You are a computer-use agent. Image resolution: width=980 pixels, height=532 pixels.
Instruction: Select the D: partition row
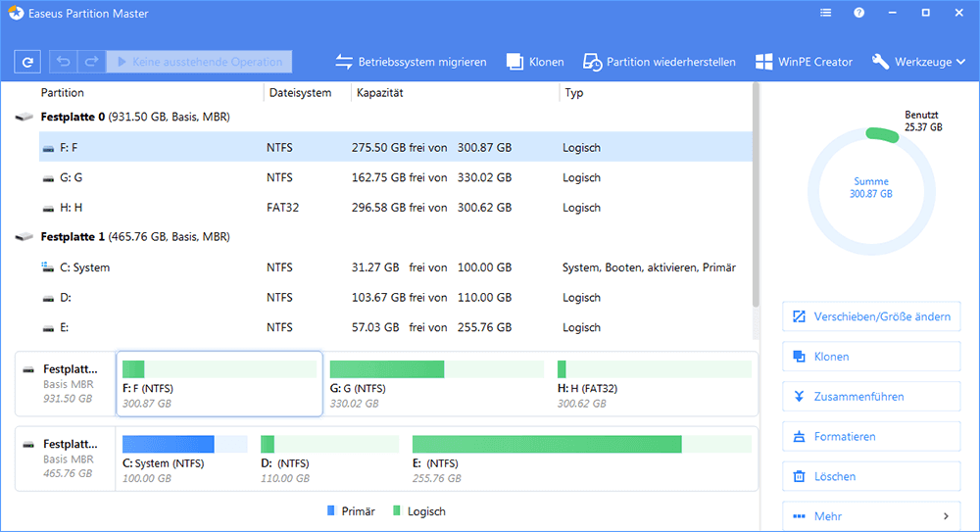[396, 298]
